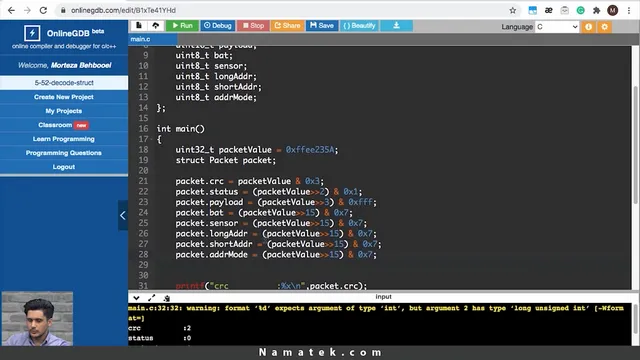Image resolution: width=640 pixels, height=360 pixels.
Task: Open the Language dropdown
Action: (557, 27)
